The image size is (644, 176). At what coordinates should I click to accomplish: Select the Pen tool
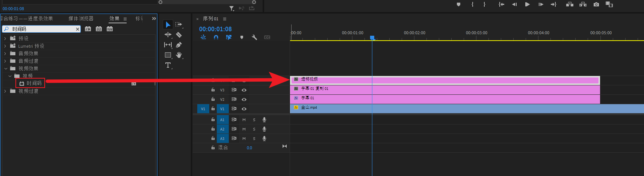[x=179, y=45]
